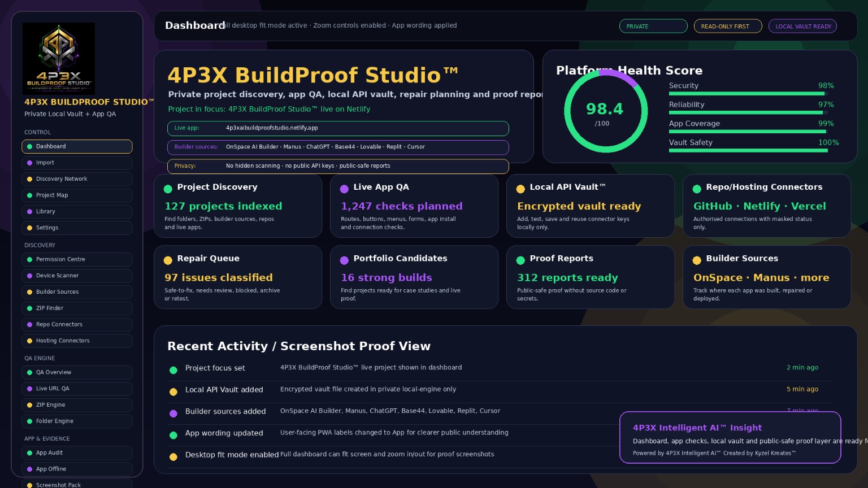Screen dimensions: 868x488
Task: Open the Project Discovery card
Action: point(238,206)
